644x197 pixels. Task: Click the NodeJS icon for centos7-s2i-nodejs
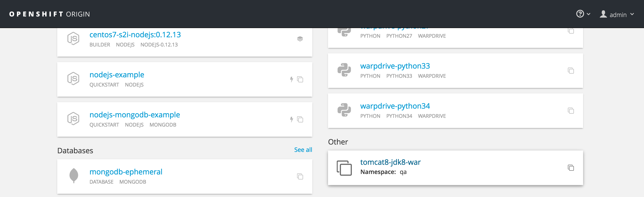click(73, 39)
